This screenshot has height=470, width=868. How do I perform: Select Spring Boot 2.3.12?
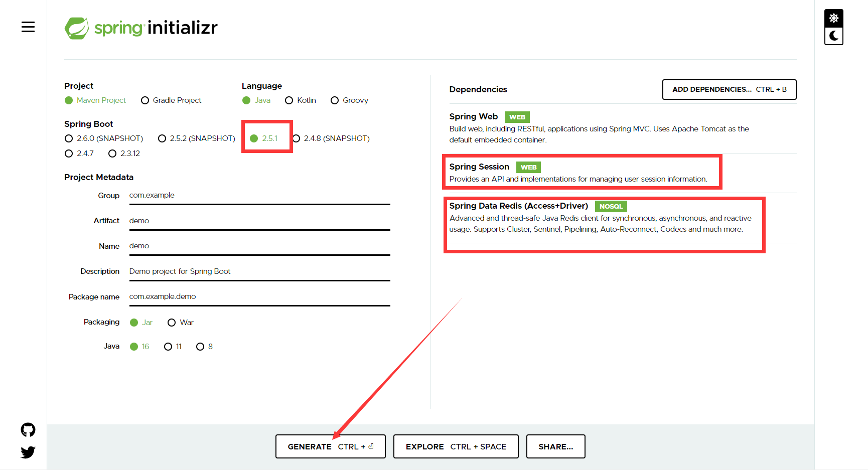[124, 153]
